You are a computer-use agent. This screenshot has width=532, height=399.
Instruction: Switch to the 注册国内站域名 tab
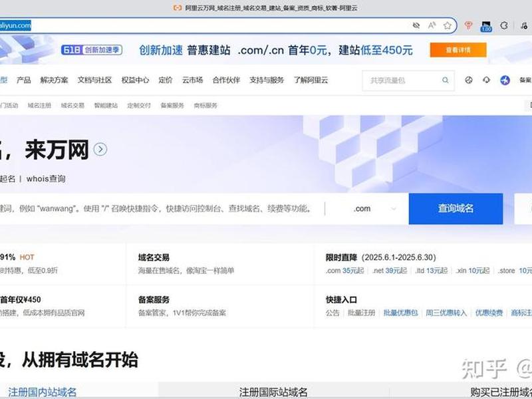point(43,392)
